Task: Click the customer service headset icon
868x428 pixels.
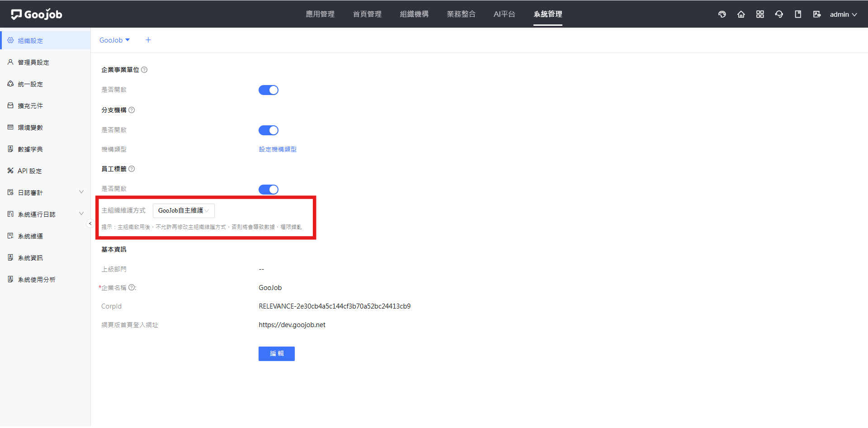Action: [x=779, y=14]
